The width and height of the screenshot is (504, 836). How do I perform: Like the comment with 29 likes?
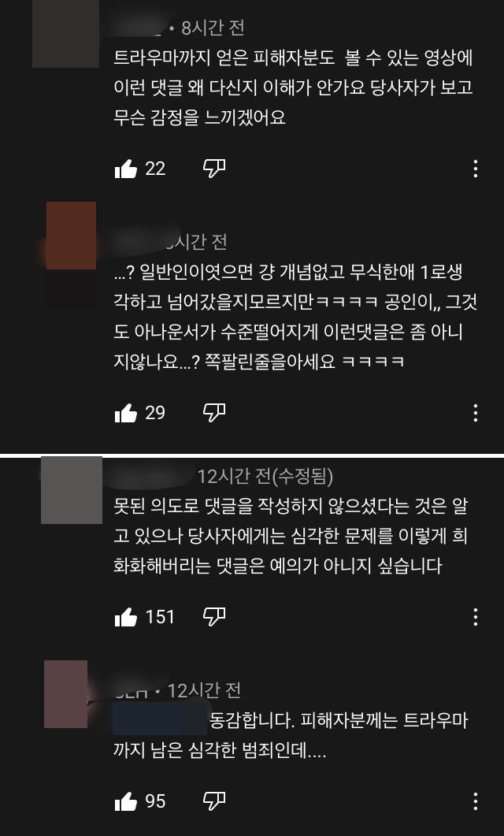point(126,413)
